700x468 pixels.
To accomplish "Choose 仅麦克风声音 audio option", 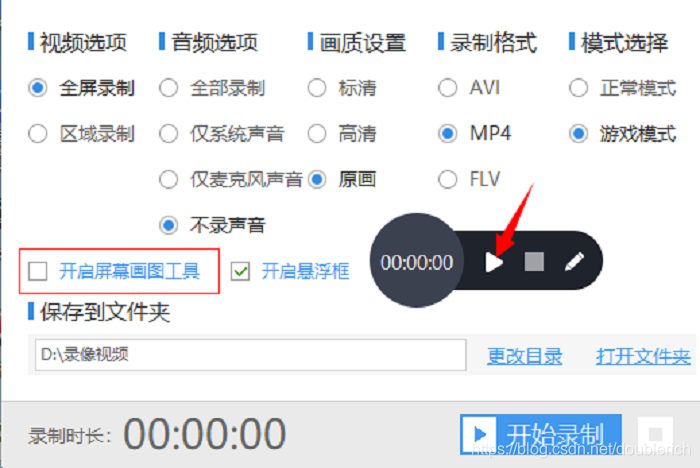I will point(168,180).
